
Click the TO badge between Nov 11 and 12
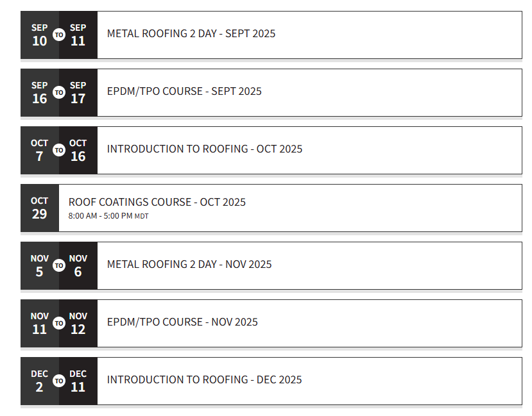(59, 323)
